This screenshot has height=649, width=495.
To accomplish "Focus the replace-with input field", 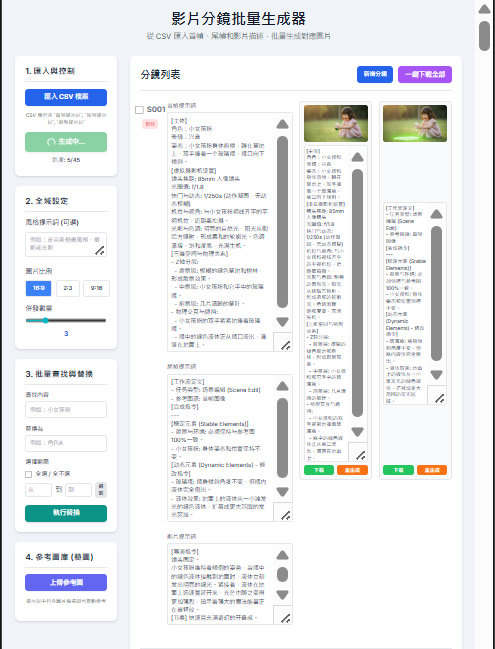I will pyautogui.click(x=66, y=443).
